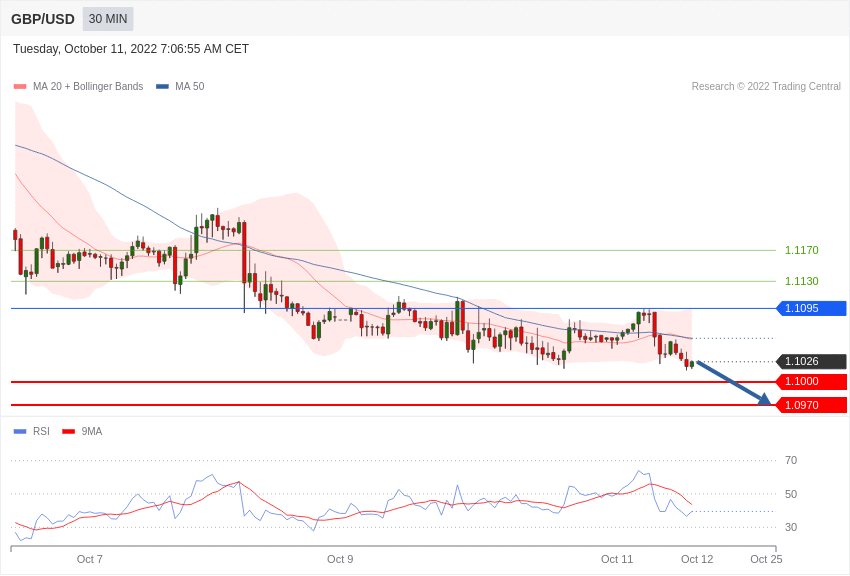Click the blue RSI legend swatch
The height and width of the screenshot is (576, 850).
pos(20,432)
